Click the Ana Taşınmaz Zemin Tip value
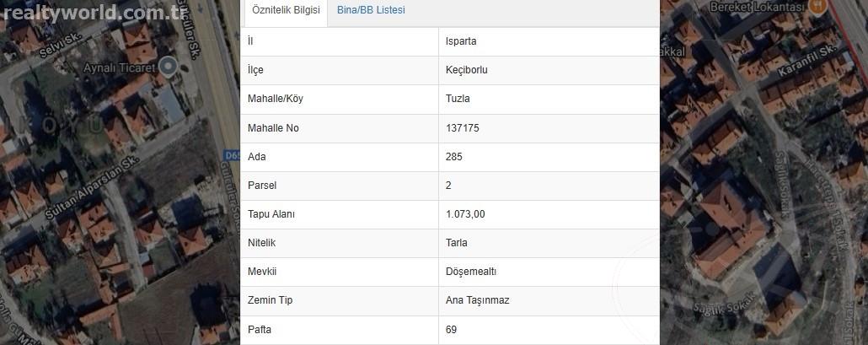The width and height of the screenshot is (868, 345). [x=477, y=300]
